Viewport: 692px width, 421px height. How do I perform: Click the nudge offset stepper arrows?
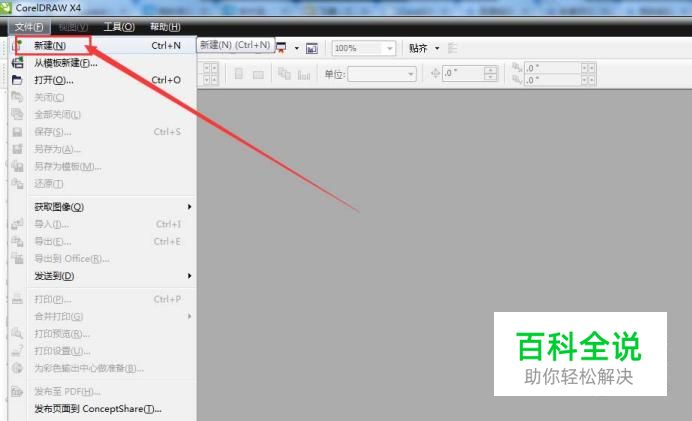[491, 73]
